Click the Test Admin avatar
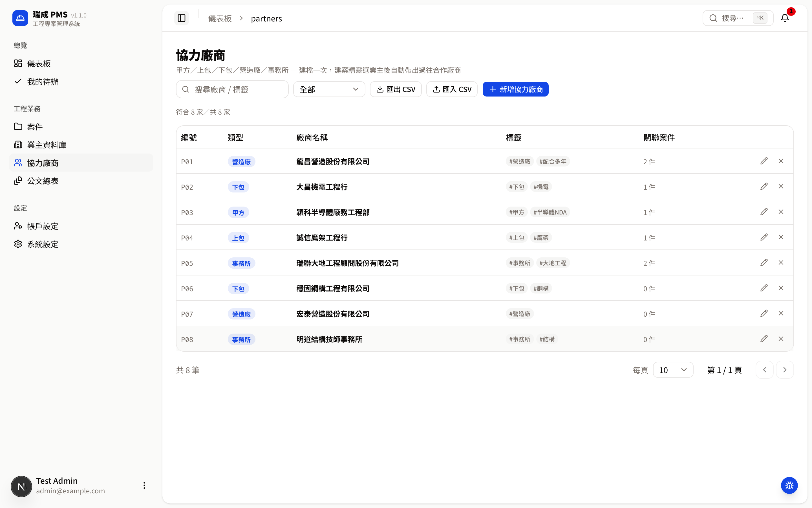The width and height of the screenshot is (812, 508). [x=21, y=486]
